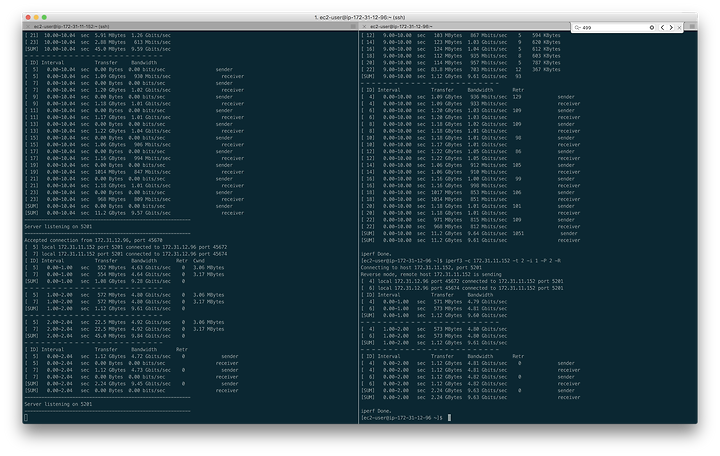Click the 9.45 Gbits/sec SUM sender value

coord(151,384)
